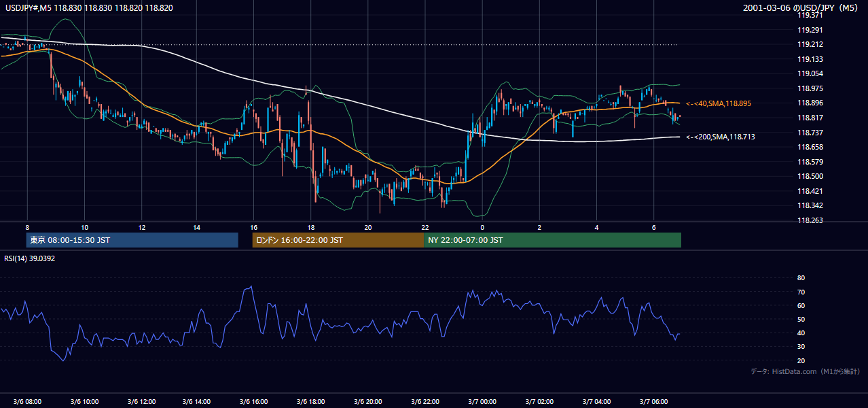Click RSI axis level 80
This screenshot has height=408, width=868.
[x=801, y=278]
